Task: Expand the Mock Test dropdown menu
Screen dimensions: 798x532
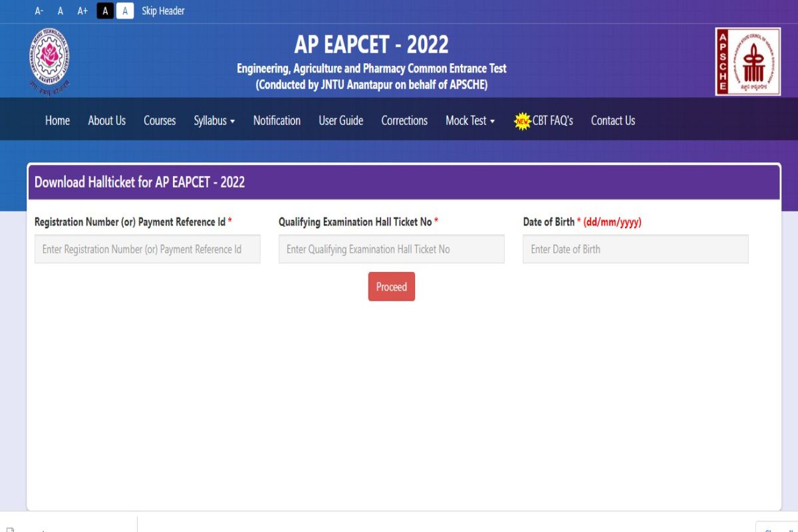Action: 470,120
